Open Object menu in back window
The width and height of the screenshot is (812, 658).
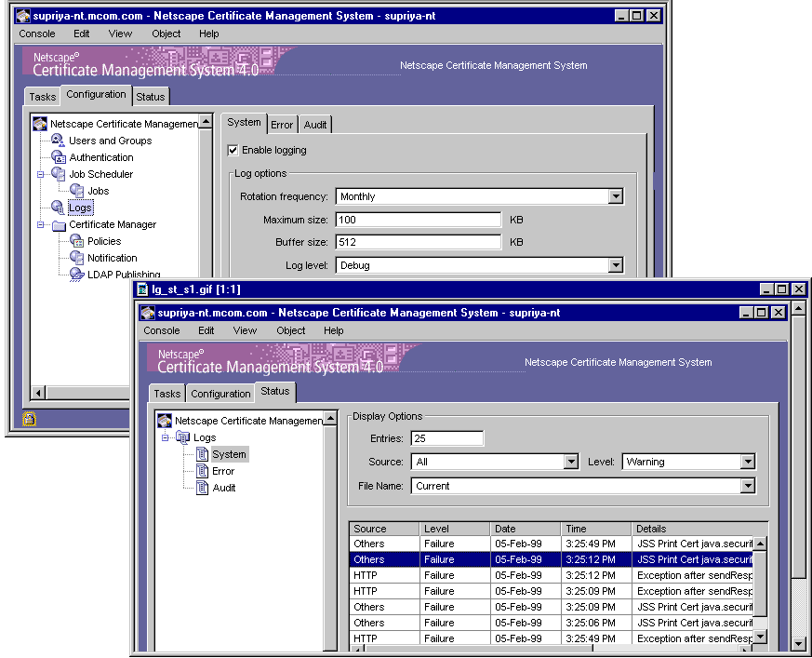(166, 34)
